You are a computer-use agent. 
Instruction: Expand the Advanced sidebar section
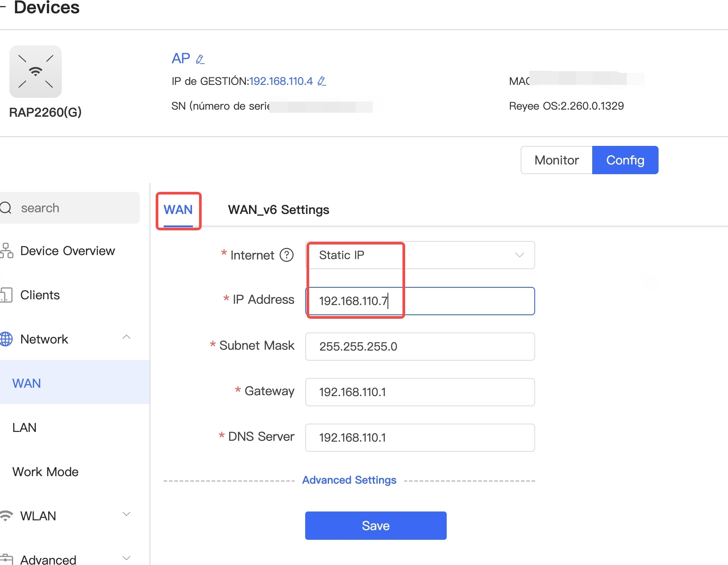[x=126, y=558]
